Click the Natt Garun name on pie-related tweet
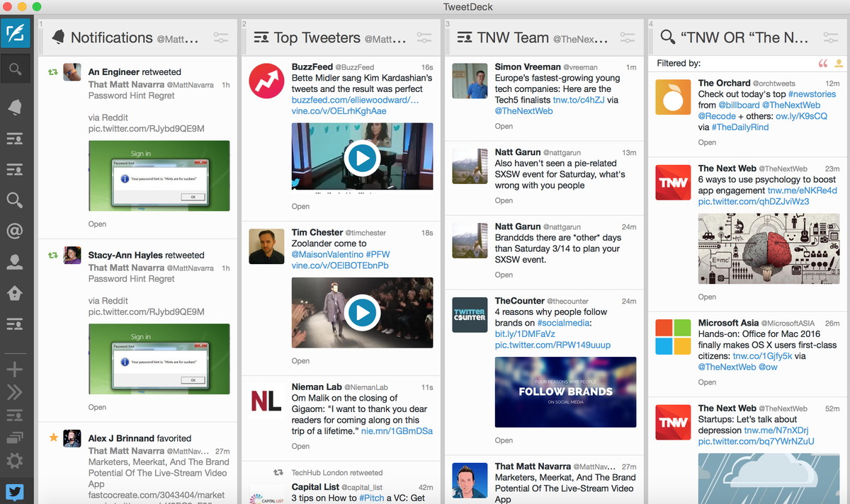 [x=517, y=152]
